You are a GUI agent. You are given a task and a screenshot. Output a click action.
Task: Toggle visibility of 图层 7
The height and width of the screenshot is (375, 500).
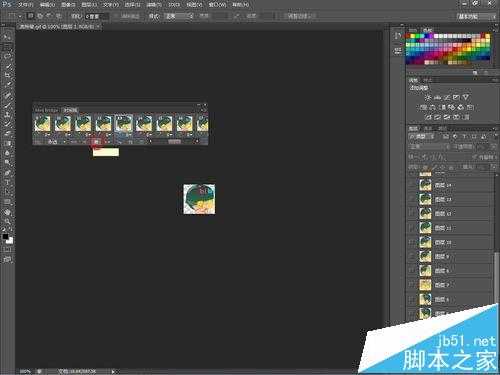click(x=413, y=285)
